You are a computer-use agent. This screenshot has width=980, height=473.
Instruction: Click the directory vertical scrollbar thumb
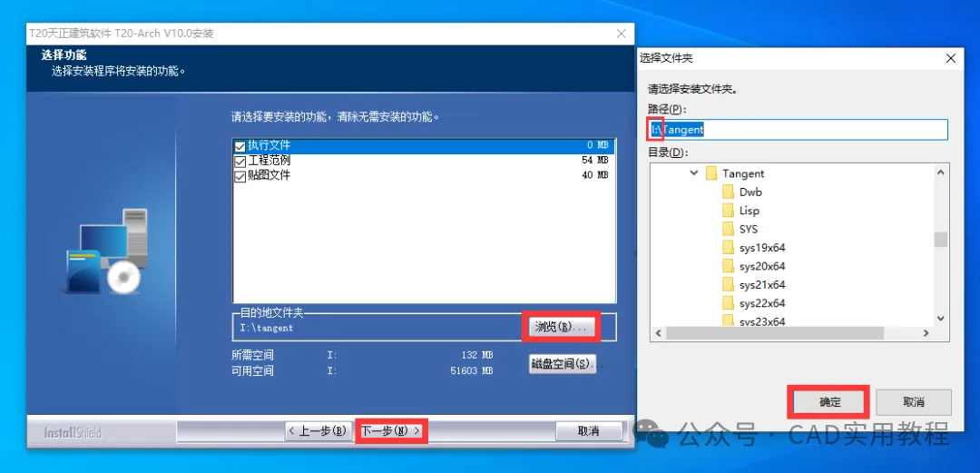[941, 240]
